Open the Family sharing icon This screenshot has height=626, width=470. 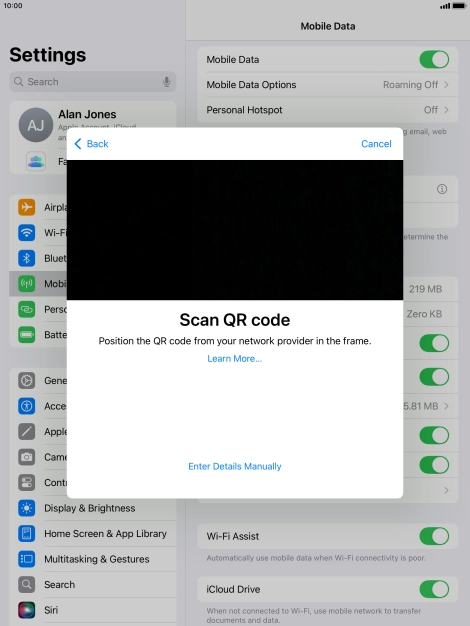pos(36,161)
